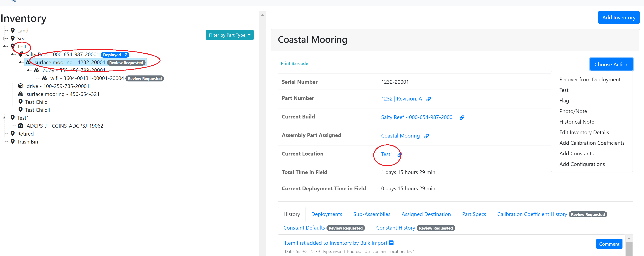
Task: Click the location pin icon next to Land
Action: point(13,30)
